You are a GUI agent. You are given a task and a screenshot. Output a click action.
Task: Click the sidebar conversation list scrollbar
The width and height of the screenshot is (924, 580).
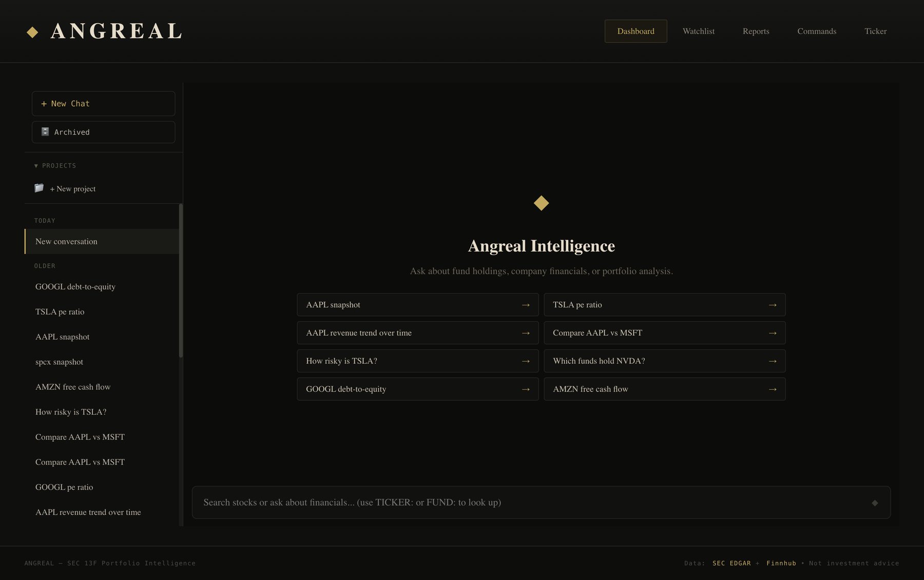coord(181,281)
